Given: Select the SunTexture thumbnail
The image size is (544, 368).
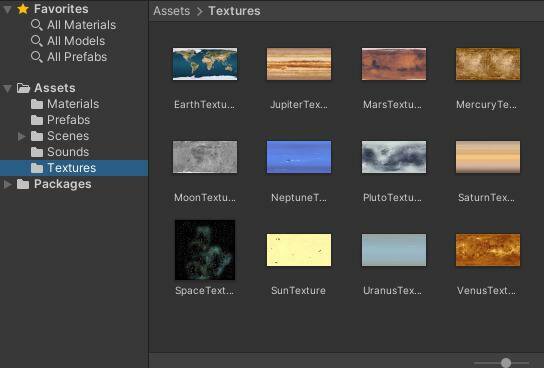Looking at the screenshot, I should 299,250.
